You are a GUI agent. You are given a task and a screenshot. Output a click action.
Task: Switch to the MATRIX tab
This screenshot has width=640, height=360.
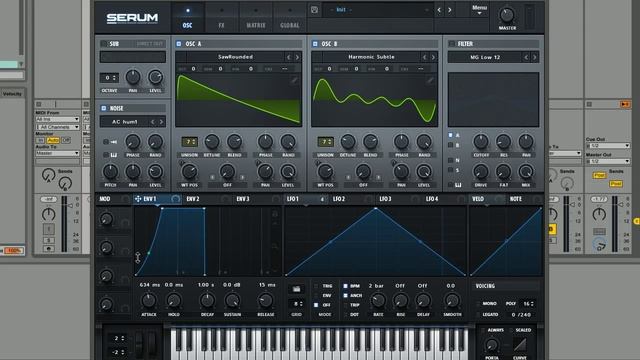pyautogui.click(x=256, y=18)
